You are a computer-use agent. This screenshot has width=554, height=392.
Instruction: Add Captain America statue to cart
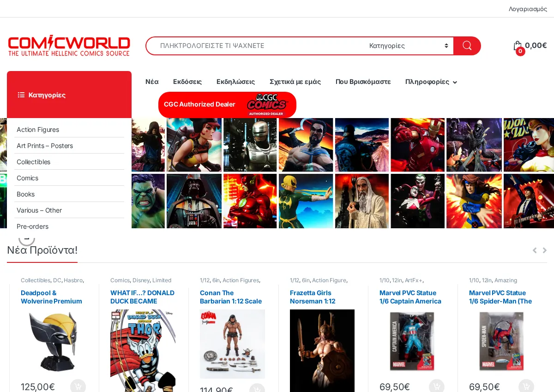[x=437, y=386]
